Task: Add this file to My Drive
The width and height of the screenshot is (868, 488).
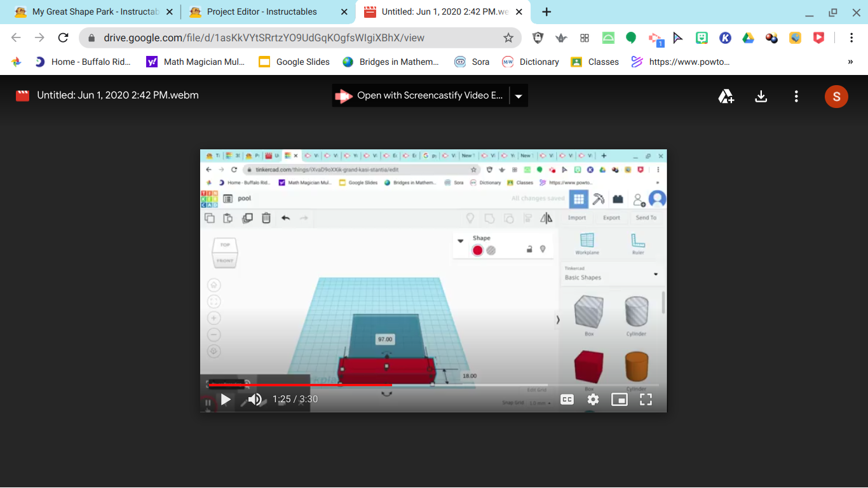Action: (726, 96)
